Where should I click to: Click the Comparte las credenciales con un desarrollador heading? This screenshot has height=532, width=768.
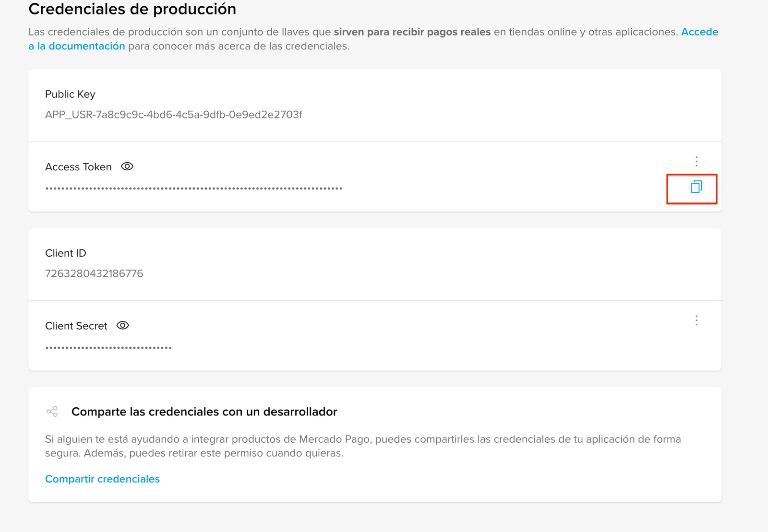[x=204, y=412]
